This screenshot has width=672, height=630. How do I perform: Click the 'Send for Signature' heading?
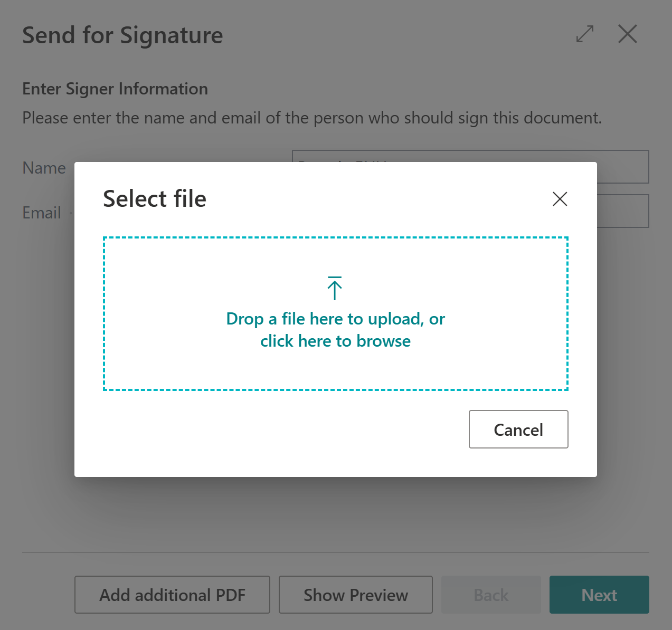click(122, 35)
